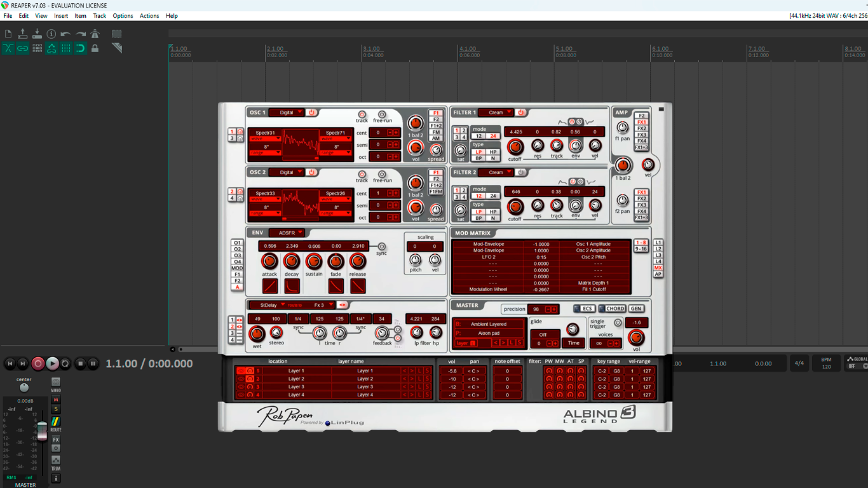
Task: Open project settings info icon
Action: click(51, 34)
